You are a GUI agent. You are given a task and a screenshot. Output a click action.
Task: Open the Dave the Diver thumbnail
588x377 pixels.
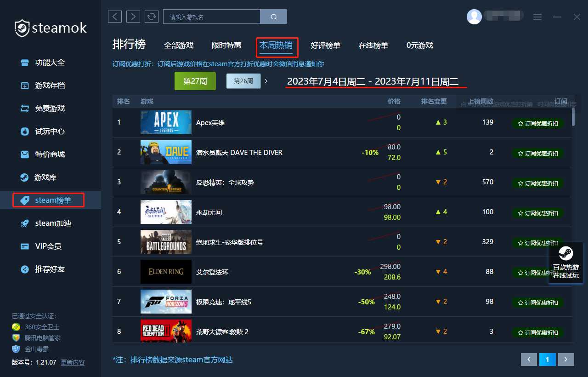[166, 152]
